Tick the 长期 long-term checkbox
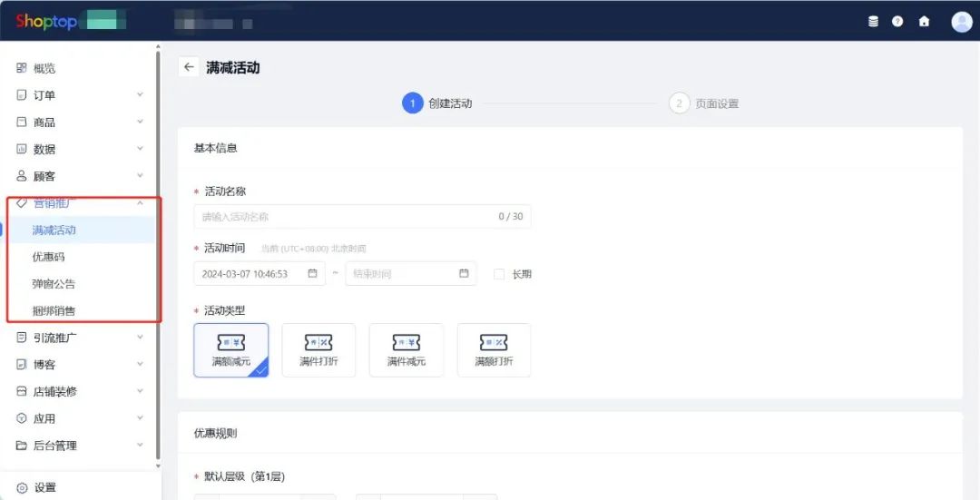 (499, 274)
